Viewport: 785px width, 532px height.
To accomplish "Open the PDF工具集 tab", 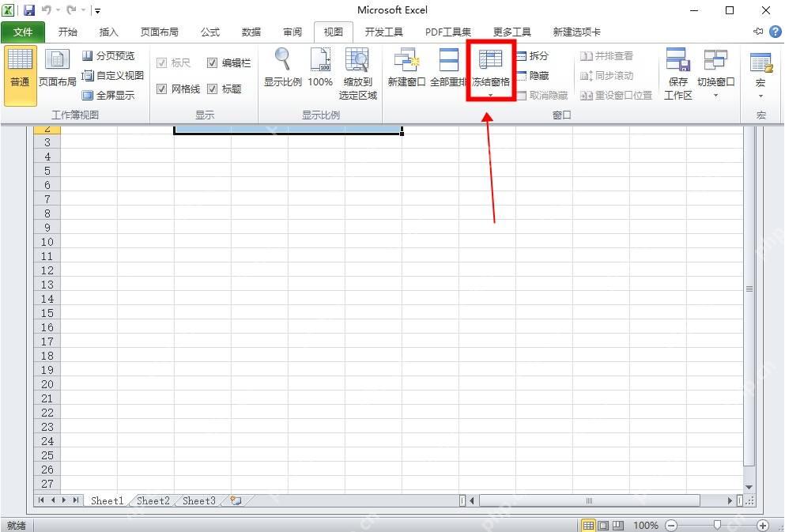I will coord(448,32).
